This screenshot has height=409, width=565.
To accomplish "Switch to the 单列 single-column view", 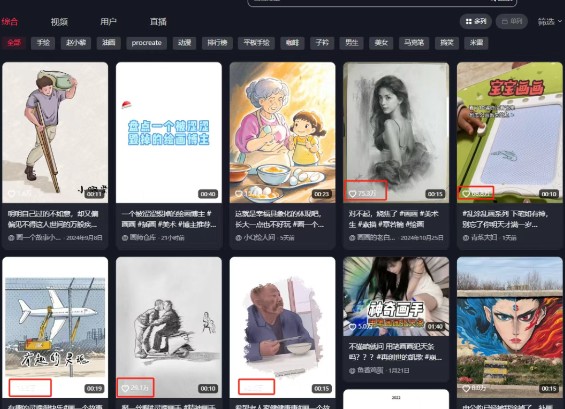I will (x=512, y=22).
